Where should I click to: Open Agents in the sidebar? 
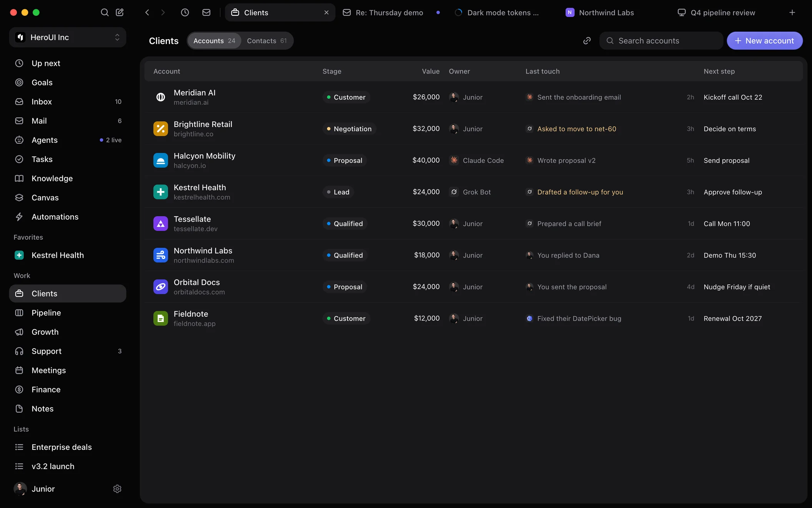coord(68,140)
